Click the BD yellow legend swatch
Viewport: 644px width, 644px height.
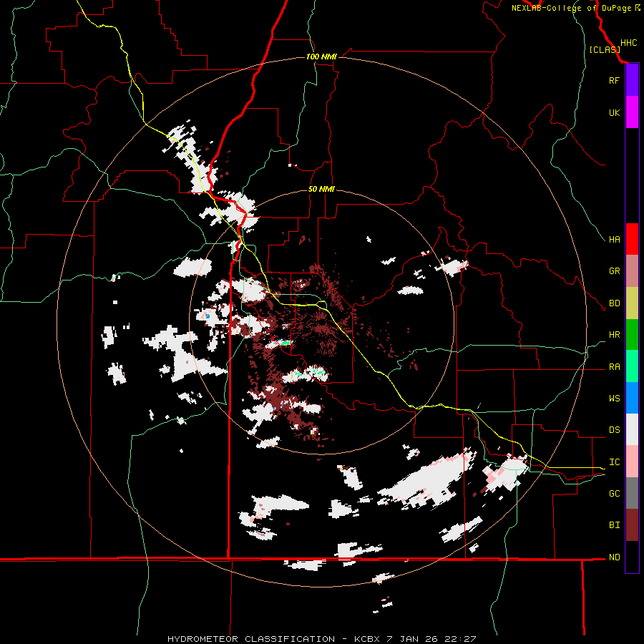[x=632, y=303]
